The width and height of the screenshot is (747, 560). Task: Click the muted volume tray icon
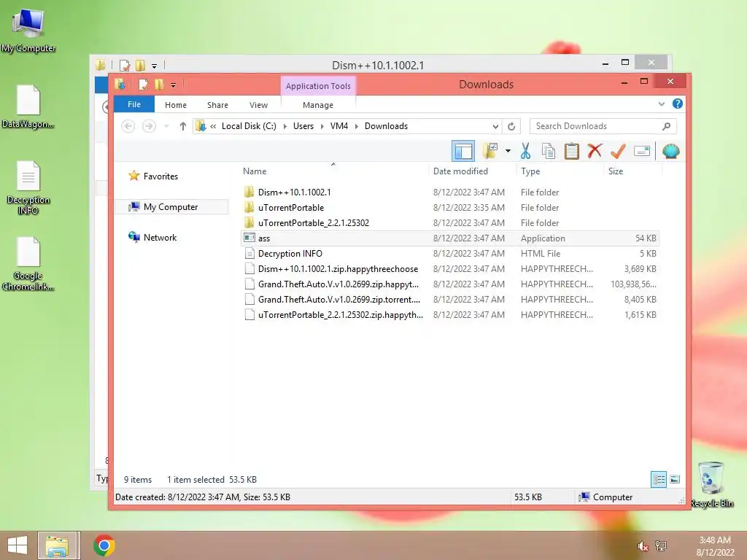pos(643,546)
